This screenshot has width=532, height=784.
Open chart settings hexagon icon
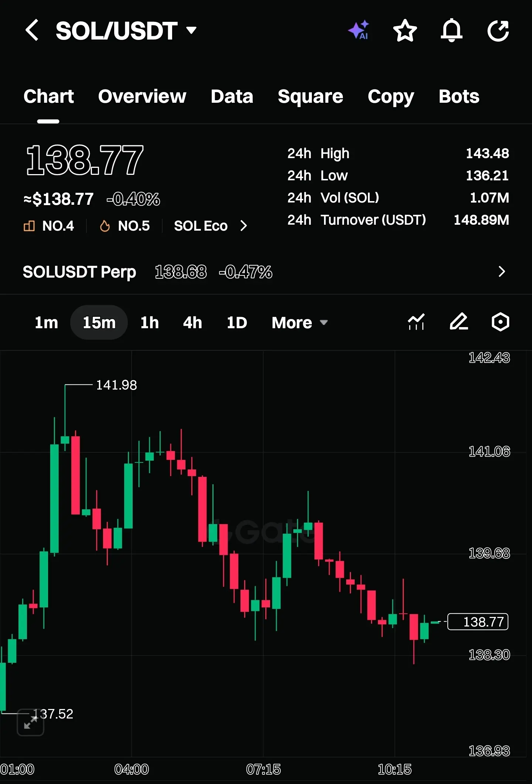pyautogui.click(x=500, y=322)
